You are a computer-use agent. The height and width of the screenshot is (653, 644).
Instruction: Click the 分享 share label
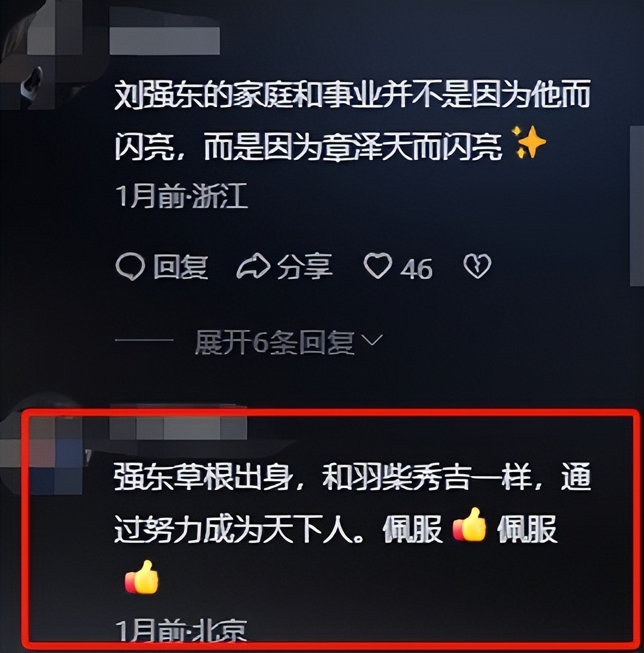tap(304, 266)
